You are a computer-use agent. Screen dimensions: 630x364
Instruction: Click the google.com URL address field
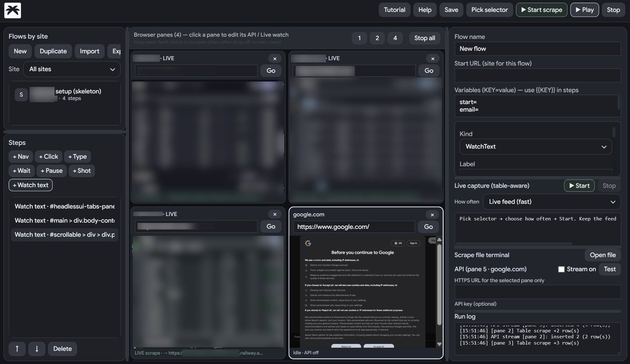click(x=354, y=227)
